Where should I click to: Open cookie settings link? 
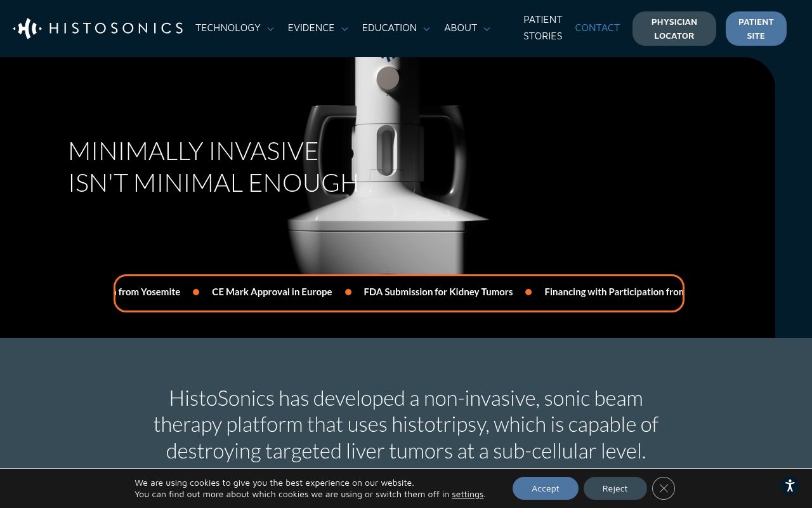[x=468, y=494]
